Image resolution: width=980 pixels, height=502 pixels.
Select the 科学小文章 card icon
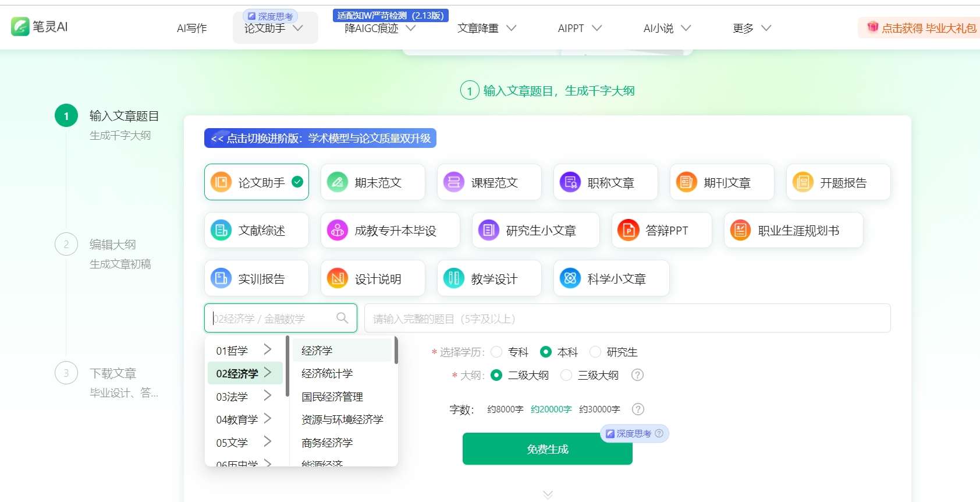tap(570, 278)
